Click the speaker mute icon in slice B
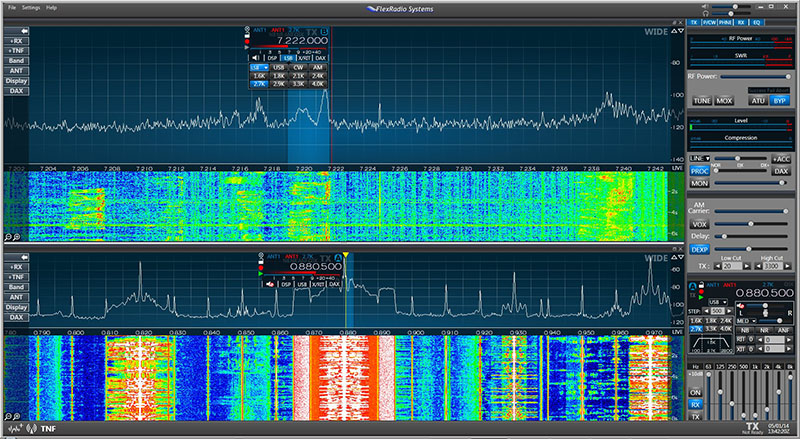 pos(257,58)
